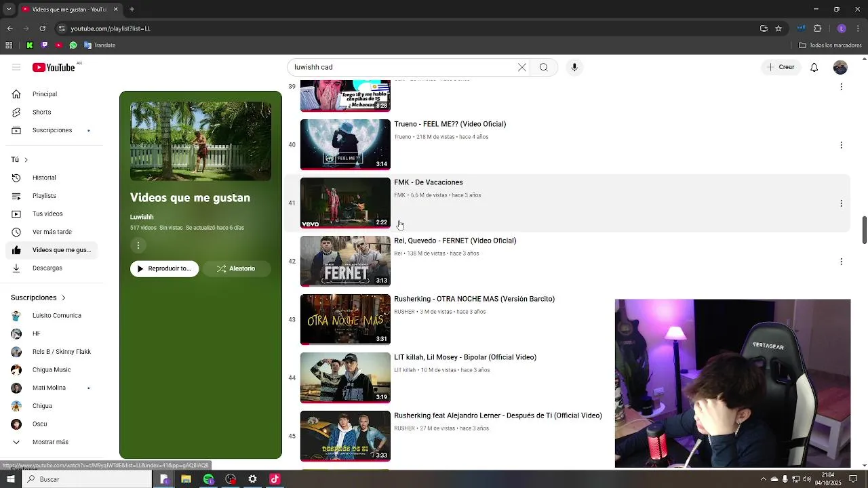This screenshot has width=868, height=488.
Task: Click Reproducir todo button
Action: (165, 268)
